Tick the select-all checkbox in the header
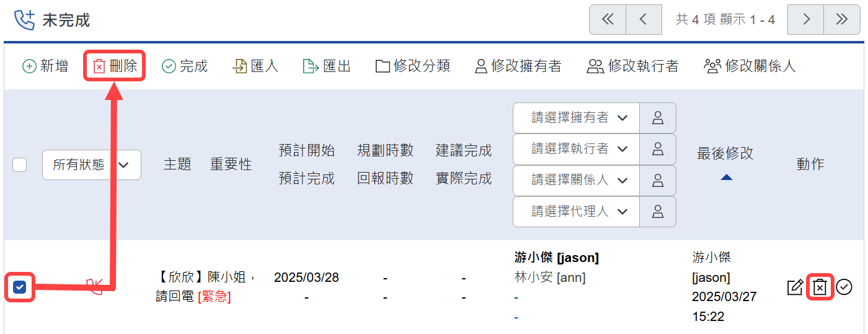 20,165
